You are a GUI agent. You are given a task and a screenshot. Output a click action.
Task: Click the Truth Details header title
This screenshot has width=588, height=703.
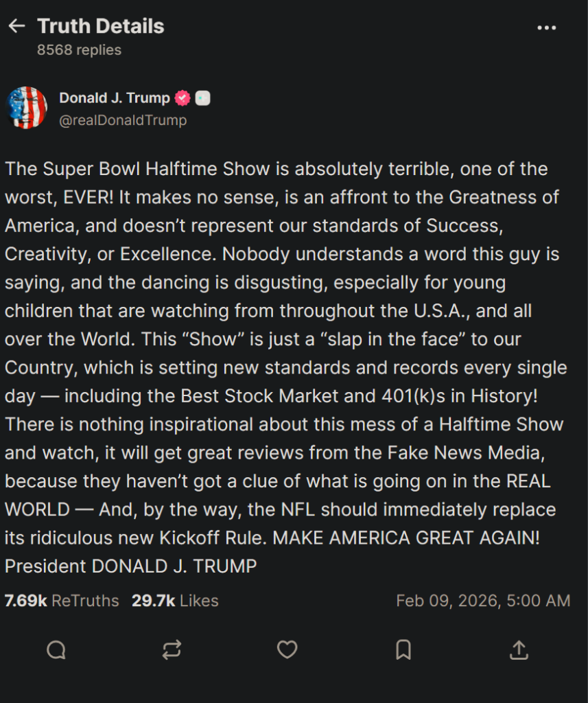101,26
